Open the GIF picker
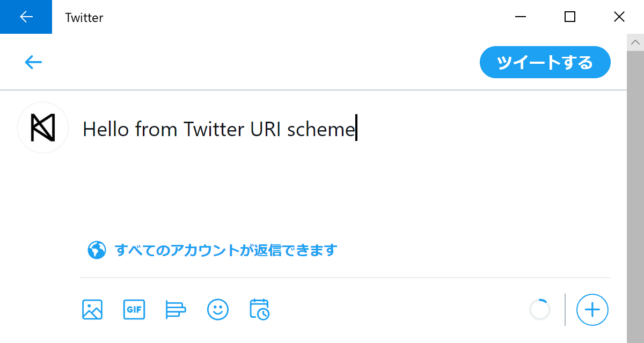 (x=134, y=309)
